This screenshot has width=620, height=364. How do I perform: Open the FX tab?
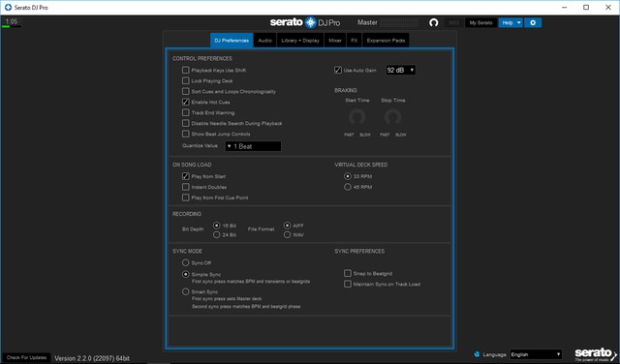355,41
